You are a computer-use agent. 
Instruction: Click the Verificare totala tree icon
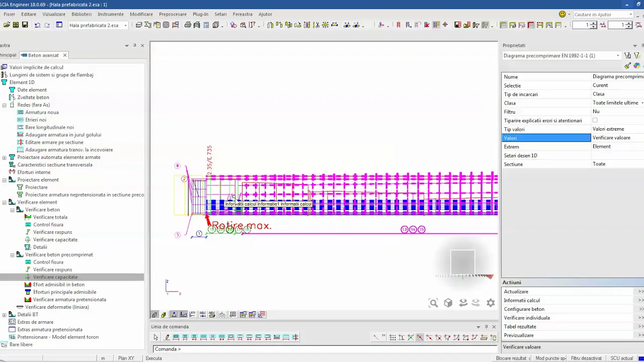click(29, 217)
